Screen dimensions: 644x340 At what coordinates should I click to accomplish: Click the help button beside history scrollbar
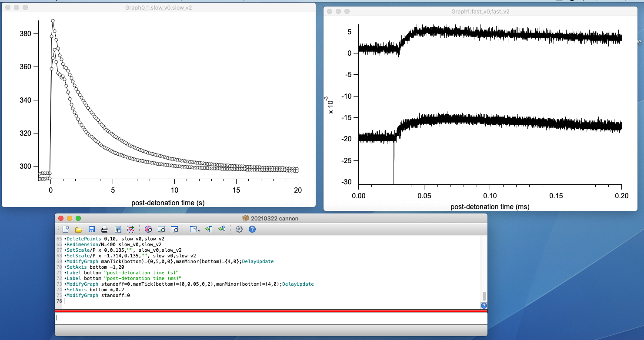(x=484, y=306)
